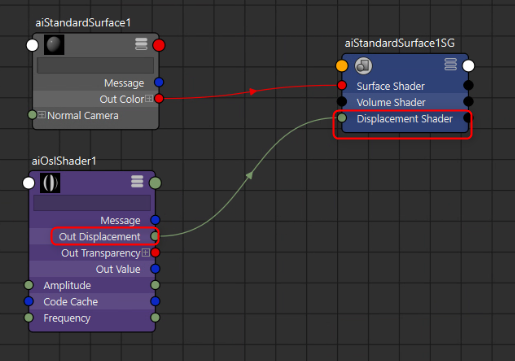This screenshot has width=515, height=361.
Task: Expand the Out Color attribute plus box
Action: point(149,99)
